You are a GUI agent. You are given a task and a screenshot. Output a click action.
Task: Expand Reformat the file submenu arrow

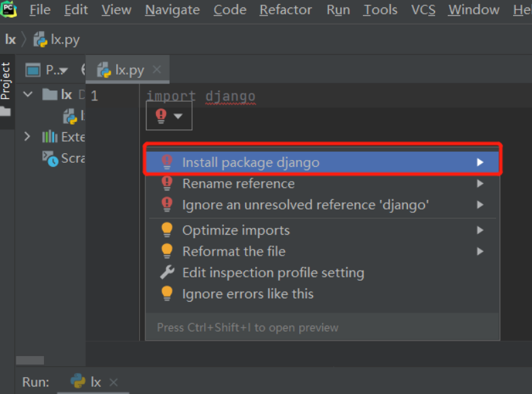tap(480, 251)
